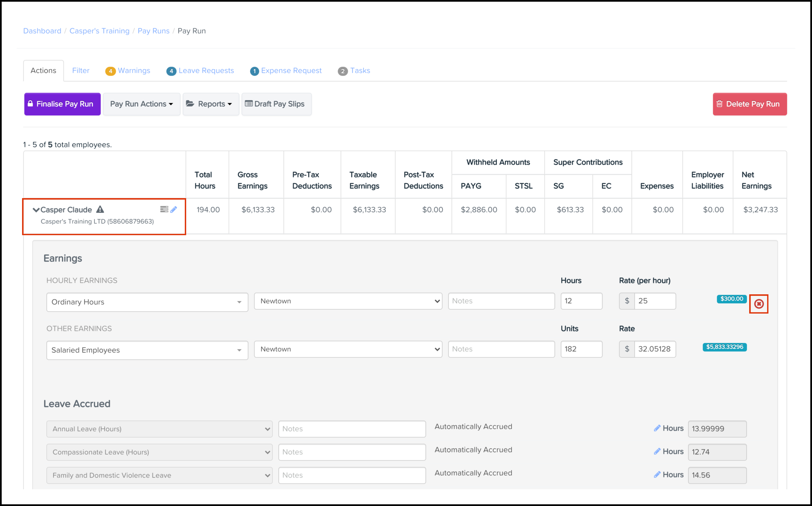Open Newtown location dropdown for Ordinary Hours
Image resolution: width=812 pixels, height=506 pixels.
click(348, 301)
